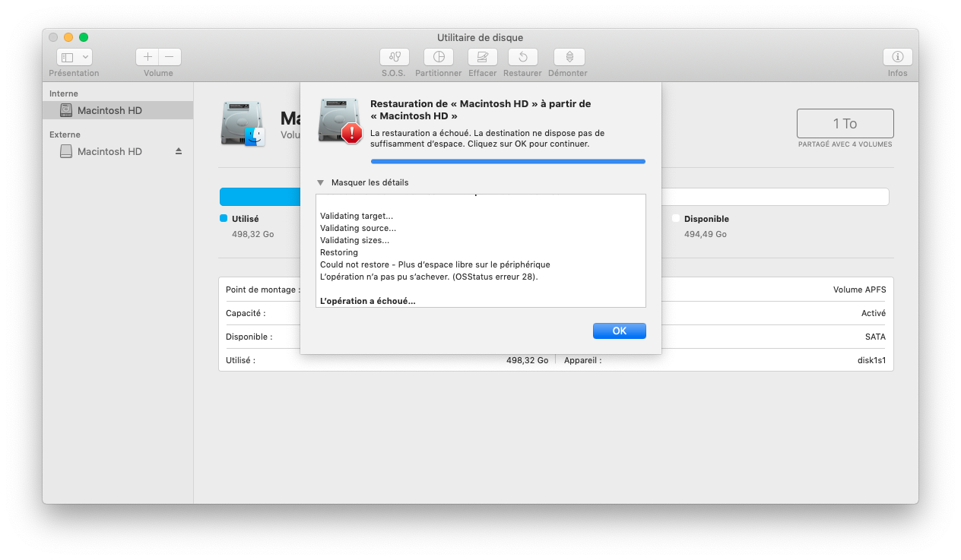Click the Activé status value
Viewport: 961px width, 560px height.
(x=874, y=313)
